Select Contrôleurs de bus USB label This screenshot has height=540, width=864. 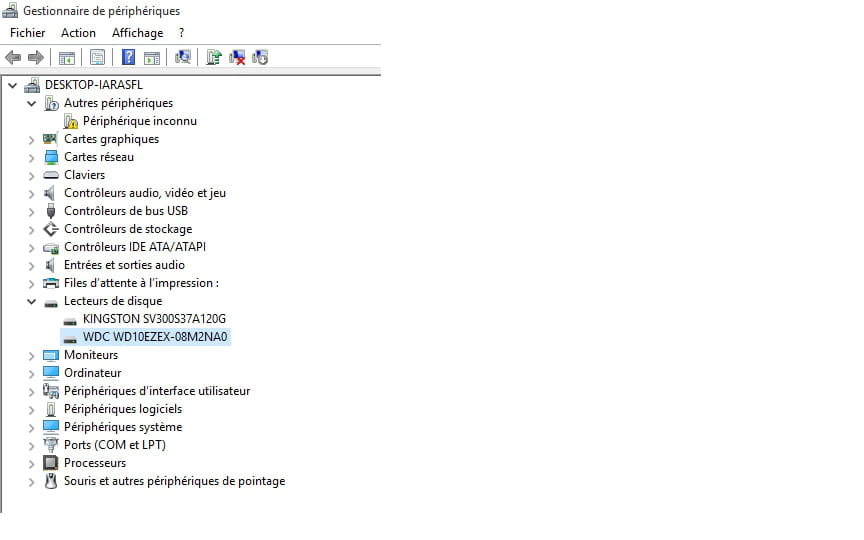[126, 211]
